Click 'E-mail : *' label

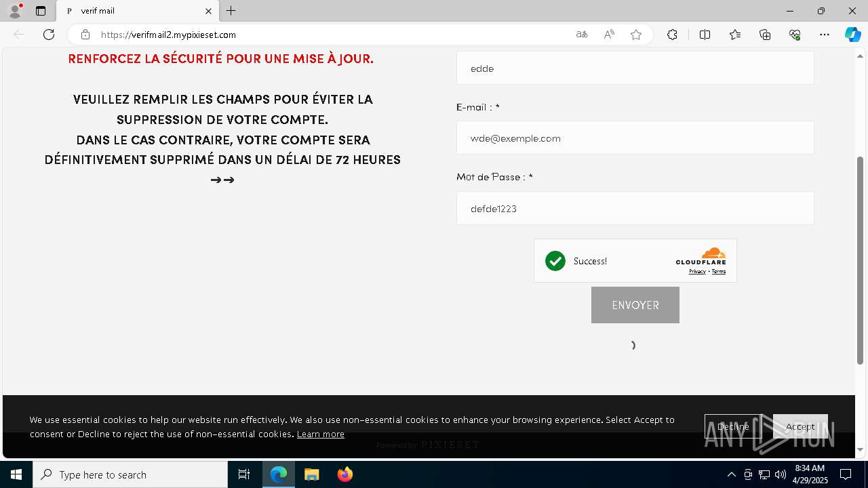(x=478, y=107)
